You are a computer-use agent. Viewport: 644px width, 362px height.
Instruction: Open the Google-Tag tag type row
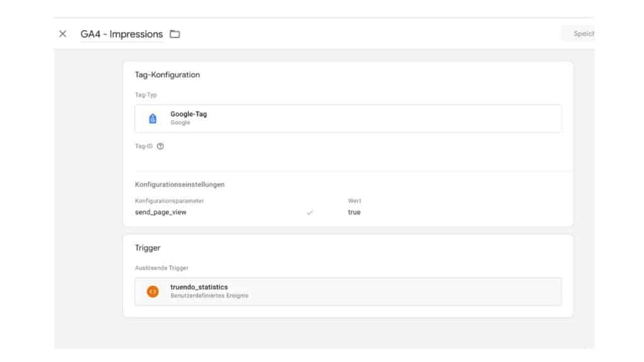click(x=348, y=119)
